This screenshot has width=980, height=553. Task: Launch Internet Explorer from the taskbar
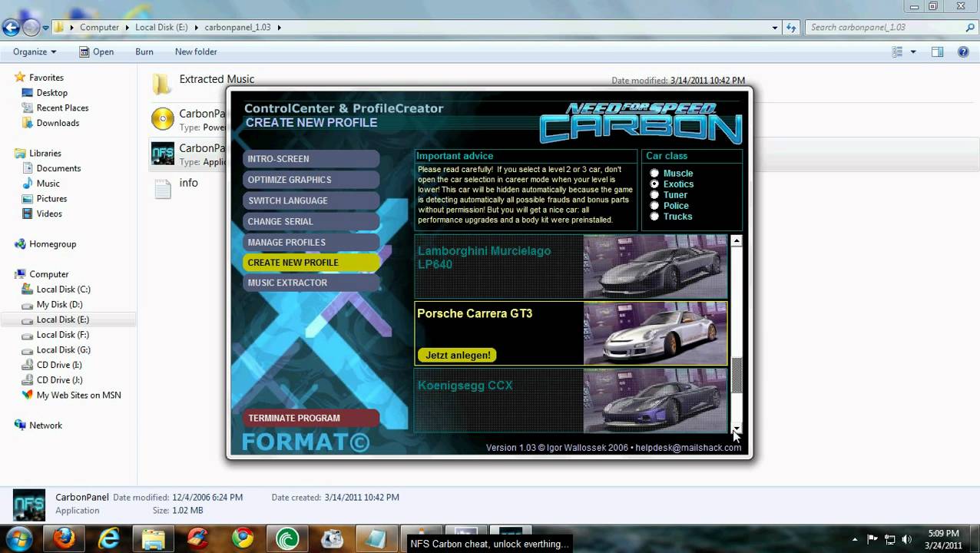click(x=109, y=539)
